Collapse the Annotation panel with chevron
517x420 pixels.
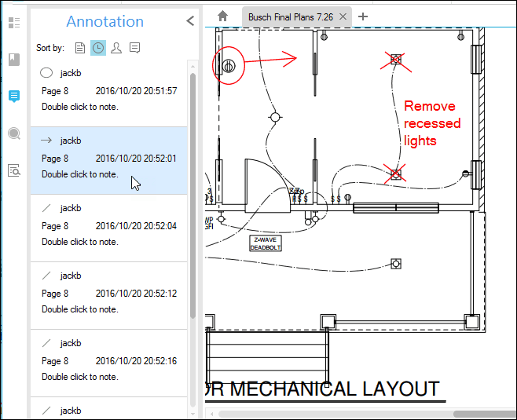click(191, 21)
